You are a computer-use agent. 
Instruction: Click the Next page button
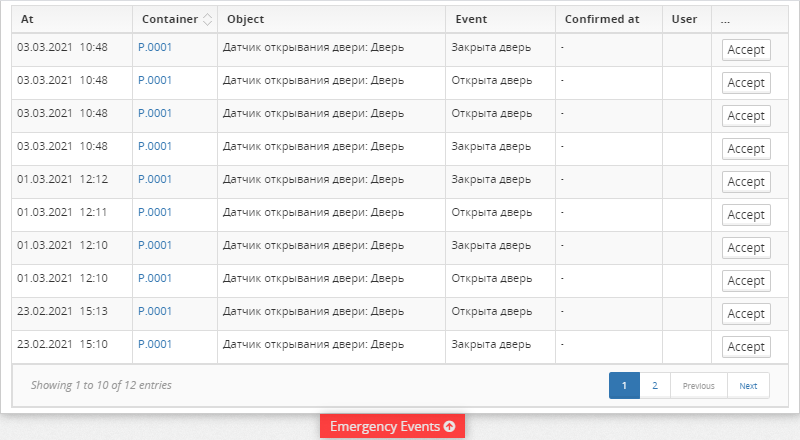click(748, 385)
